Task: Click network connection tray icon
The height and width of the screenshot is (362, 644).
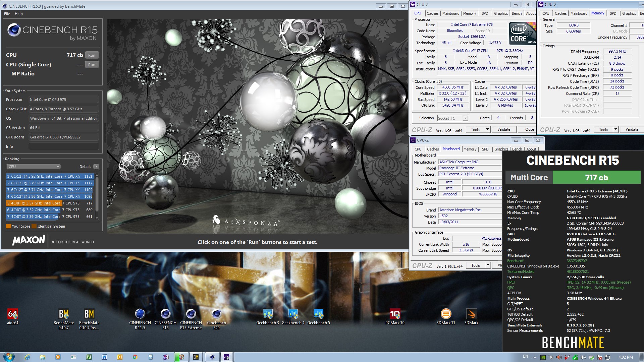Action: (x=607, y=357)
